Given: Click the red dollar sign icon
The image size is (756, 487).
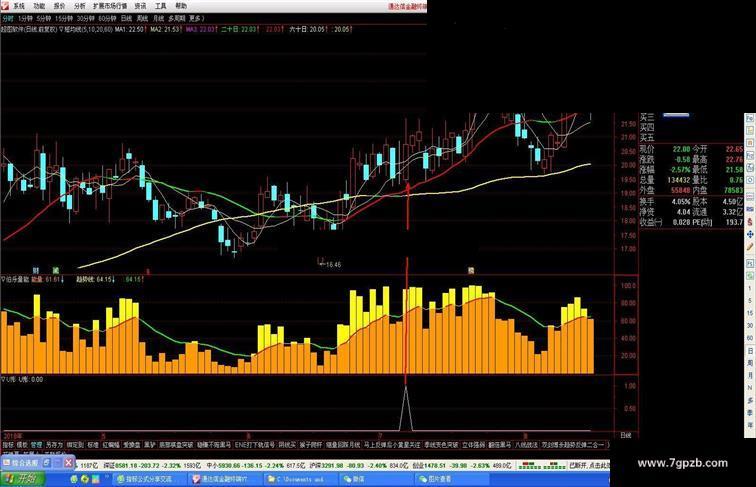Looking at the screenshot, I should pyautogui.click(x=750, y=222).
